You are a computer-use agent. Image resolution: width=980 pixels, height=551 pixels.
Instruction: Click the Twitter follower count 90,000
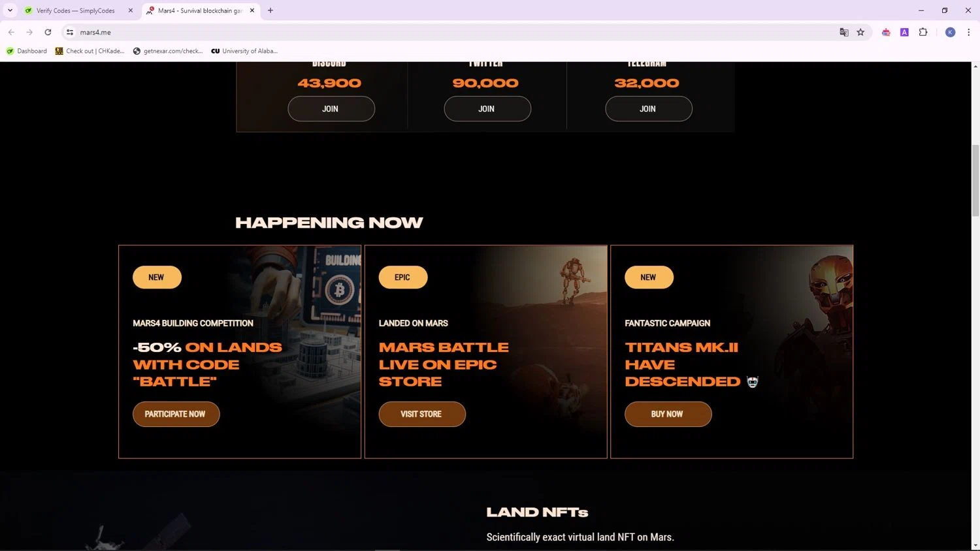click(485, 83)
